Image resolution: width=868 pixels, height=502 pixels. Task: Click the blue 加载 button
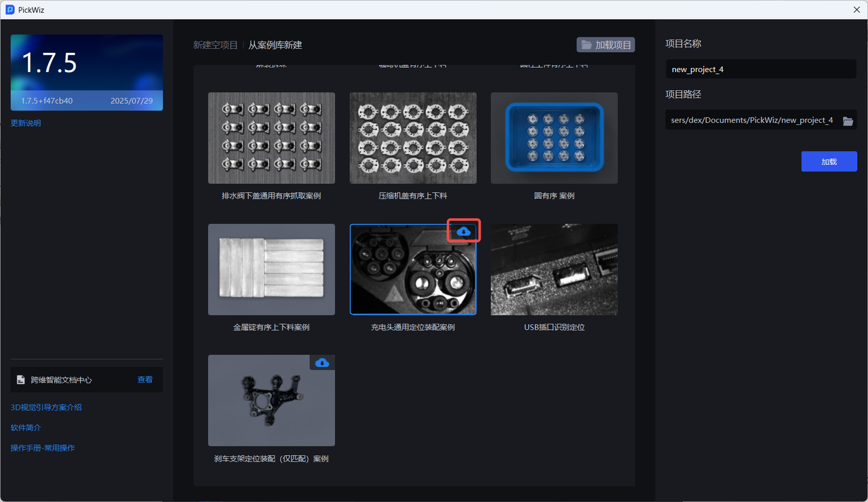click(x=829, y=161)
